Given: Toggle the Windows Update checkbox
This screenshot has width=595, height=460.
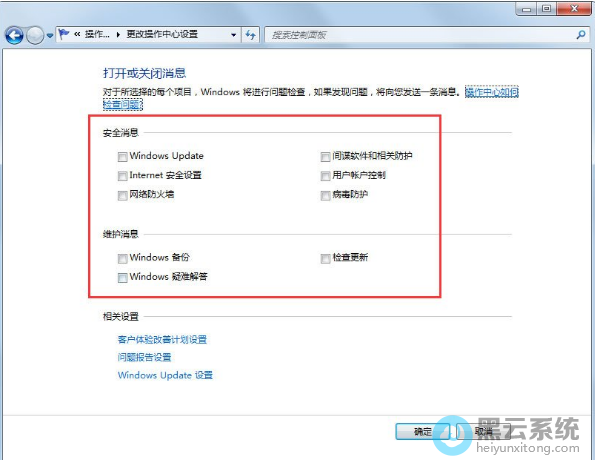Looking at the screenshot, I should click(x=122, y=157).
